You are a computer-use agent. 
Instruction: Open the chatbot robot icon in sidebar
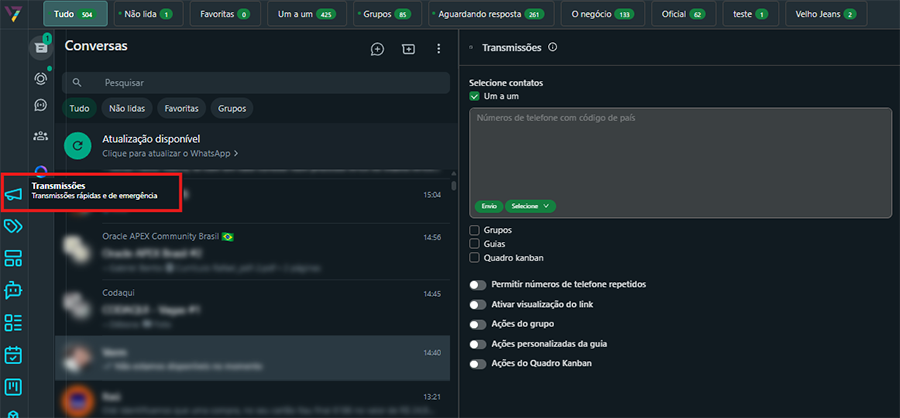point(14,291)
